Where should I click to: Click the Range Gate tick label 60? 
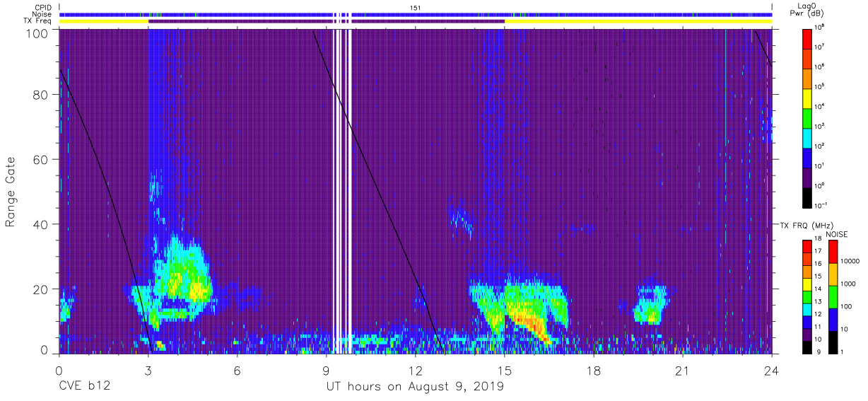pyautogui.click(x=41, y=160)
